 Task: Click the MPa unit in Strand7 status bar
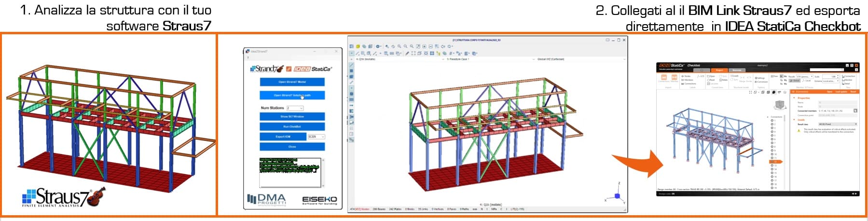[494, 209]
